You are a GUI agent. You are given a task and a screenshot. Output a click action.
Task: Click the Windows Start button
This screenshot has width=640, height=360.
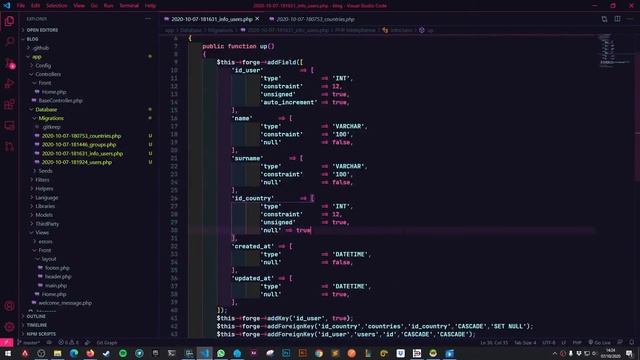8,353
